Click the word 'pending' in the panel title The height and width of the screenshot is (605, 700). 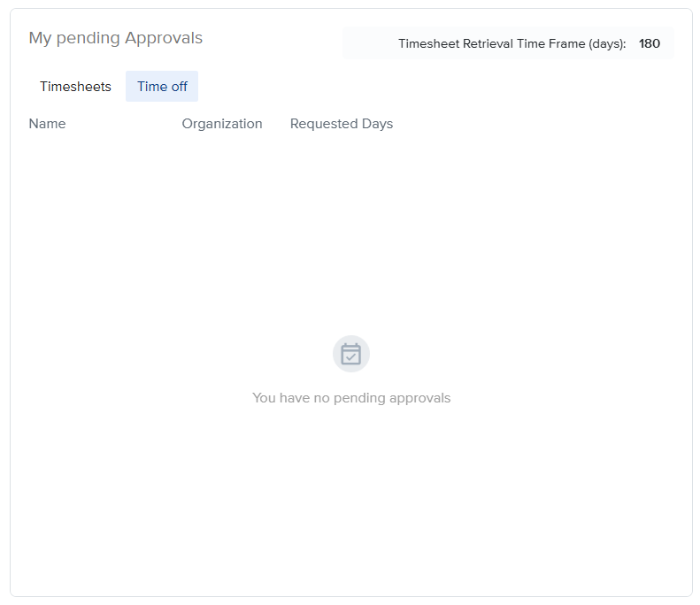tap(88, 38)
